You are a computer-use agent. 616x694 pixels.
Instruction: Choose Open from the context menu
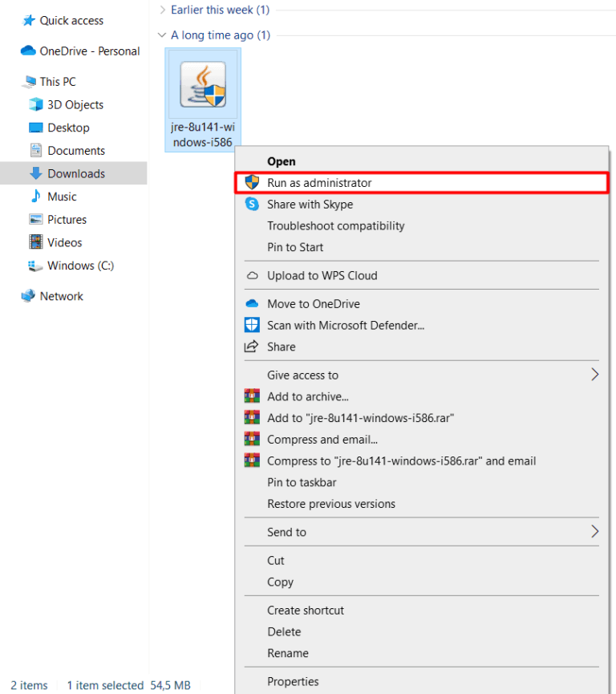(421, 161)
